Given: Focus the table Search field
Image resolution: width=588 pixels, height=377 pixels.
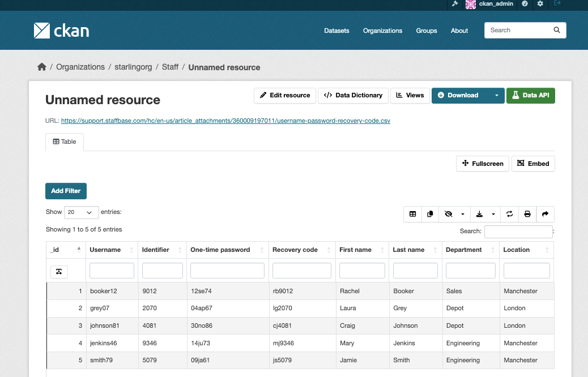Looking at the screenshot, I should [518, 232].
